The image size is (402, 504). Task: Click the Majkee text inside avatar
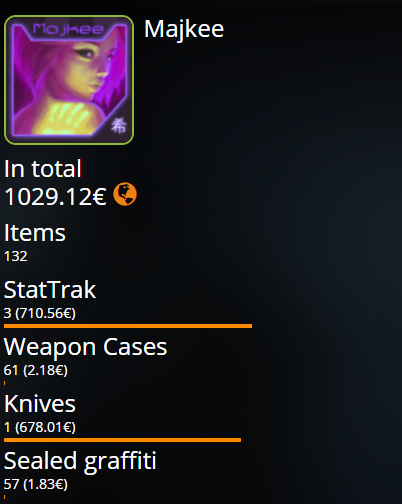click(68, 29)
